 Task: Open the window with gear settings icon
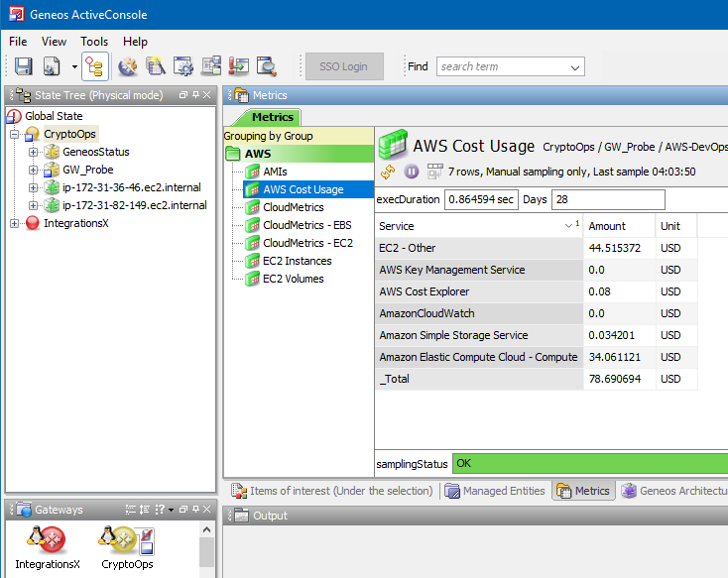[x=183, y=66]
